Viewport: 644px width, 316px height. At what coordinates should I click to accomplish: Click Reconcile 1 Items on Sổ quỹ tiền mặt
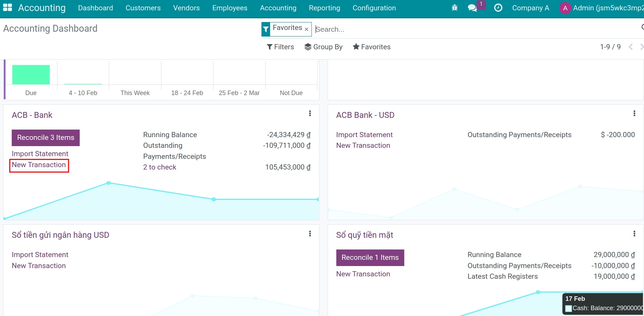[370, 257]
